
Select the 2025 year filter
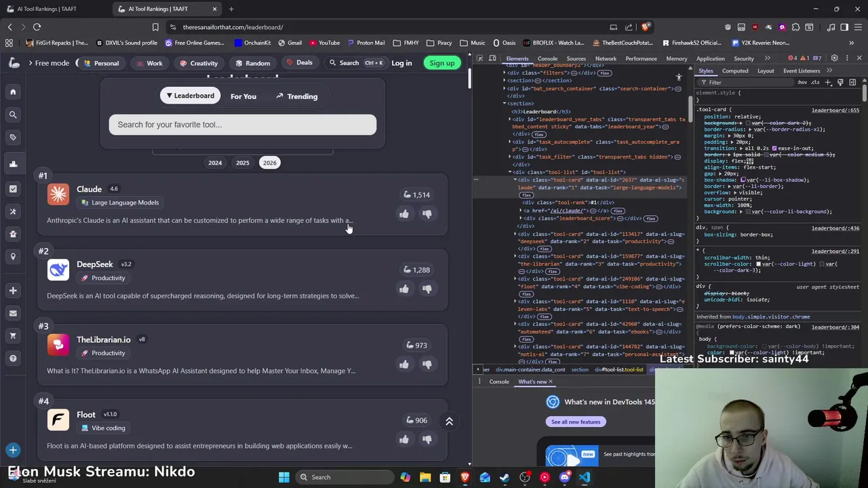point(242,163)
